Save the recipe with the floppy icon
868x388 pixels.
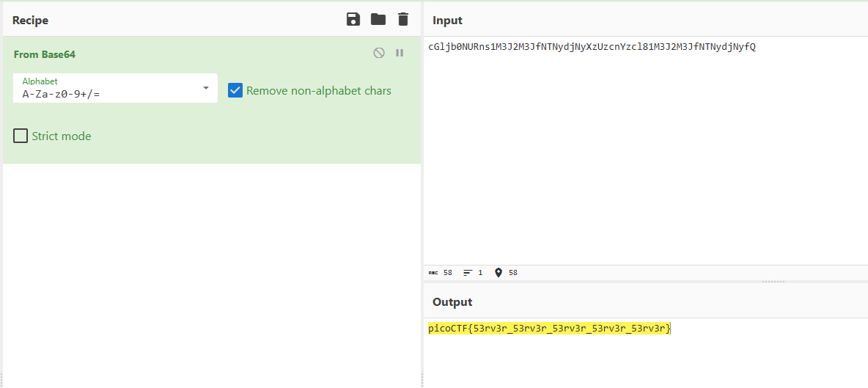[x=353, y=20]
